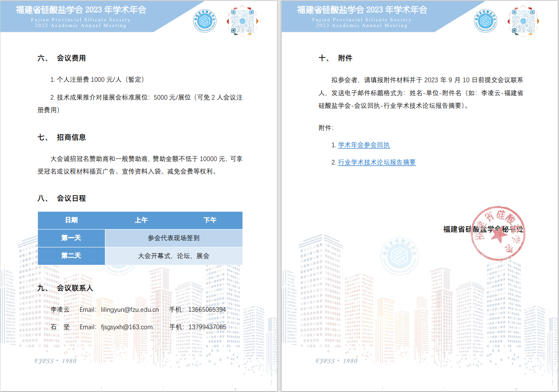Click the 大会开幕式，论坛，展会 schedule cell
Image resolution: width=559 pixels, height=392 pixels.
click(x=174, y=256)
